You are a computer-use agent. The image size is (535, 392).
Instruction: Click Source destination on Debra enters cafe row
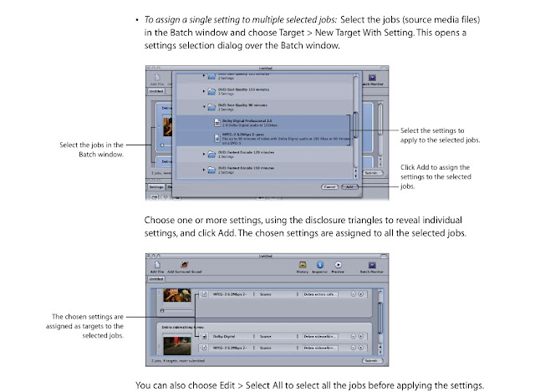click(x=266, y=294)
